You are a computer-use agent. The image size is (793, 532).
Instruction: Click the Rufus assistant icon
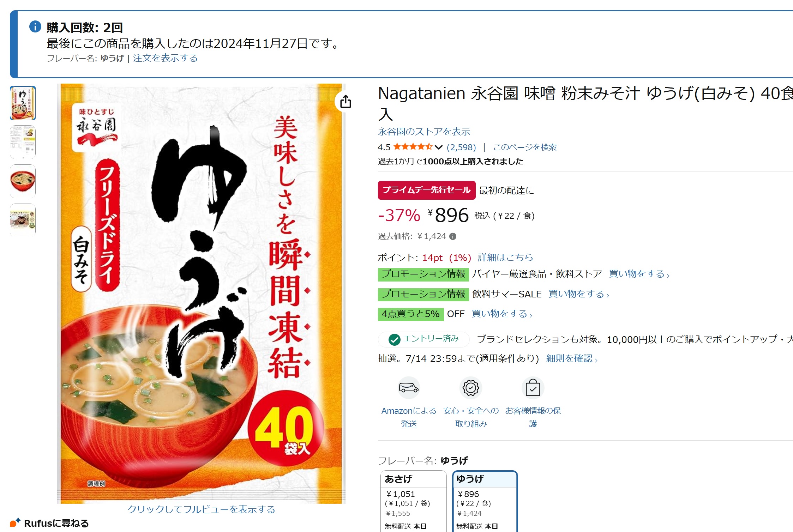pos(15,522)
